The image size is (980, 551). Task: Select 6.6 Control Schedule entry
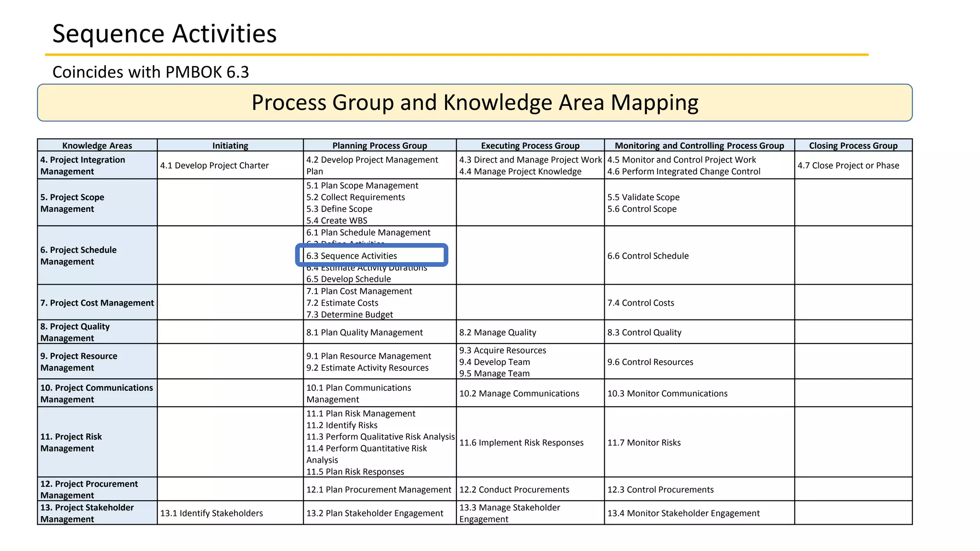click(648, 256)
